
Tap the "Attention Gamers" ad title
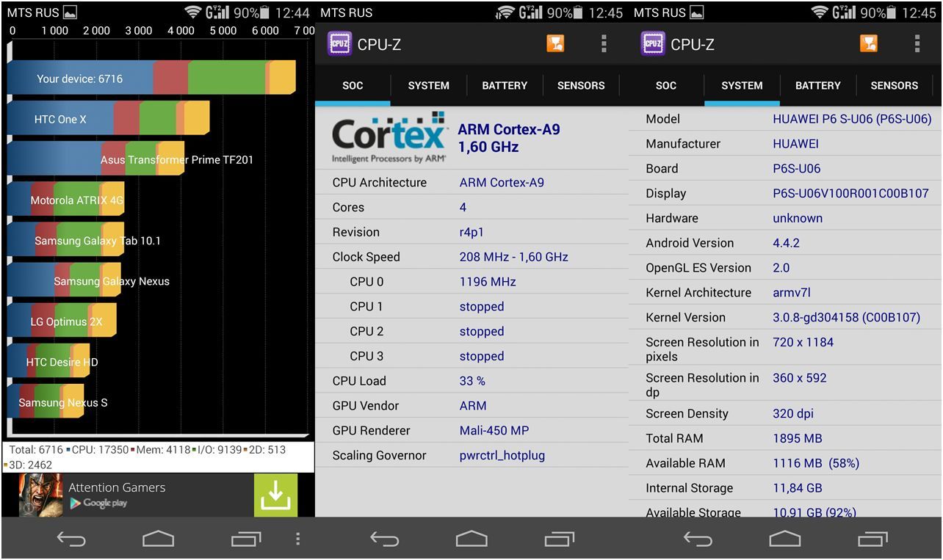tap(117, 487)
